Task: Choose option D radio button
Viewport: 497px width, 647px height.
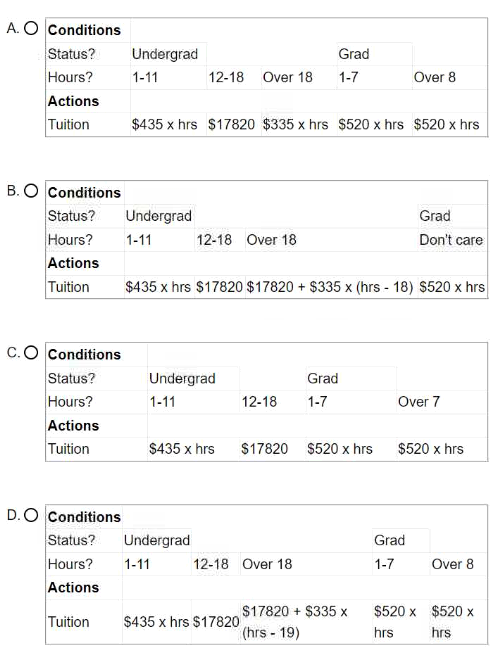Action: coord(31,515)
